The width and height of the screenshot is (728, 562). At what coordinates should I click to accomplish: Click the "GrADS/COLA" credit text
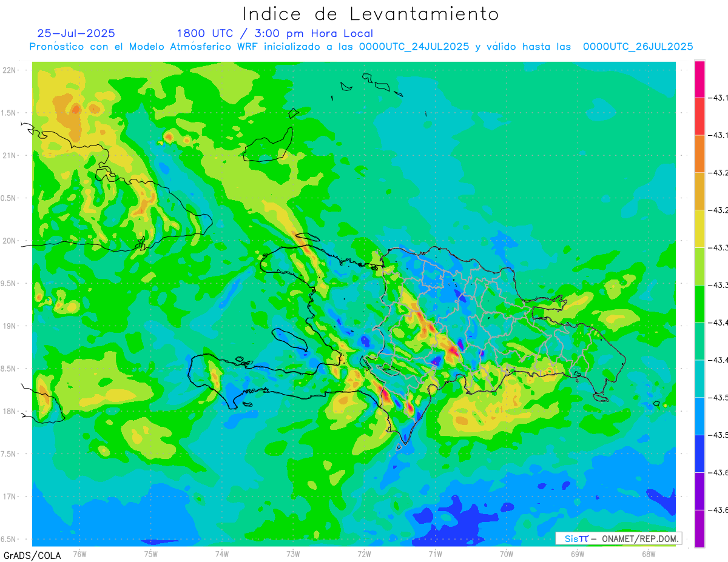[x=32, y=555]
